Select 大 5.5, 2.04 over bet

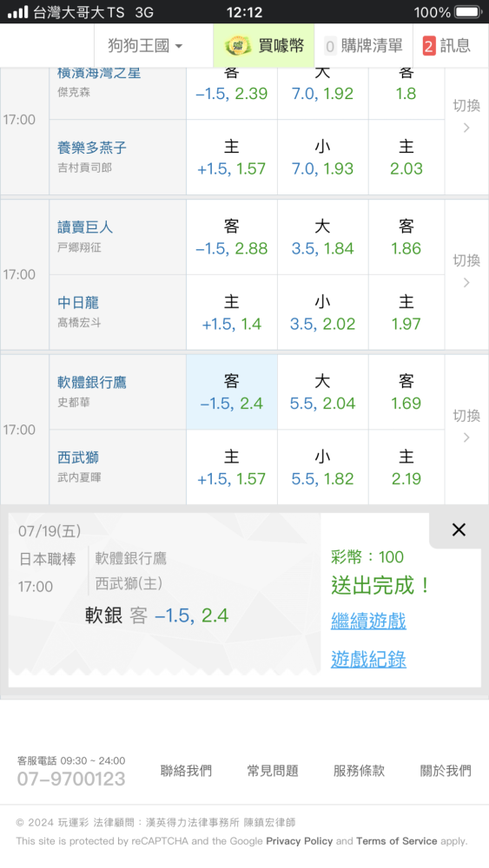pyautogui.click(x=323, y=392)
